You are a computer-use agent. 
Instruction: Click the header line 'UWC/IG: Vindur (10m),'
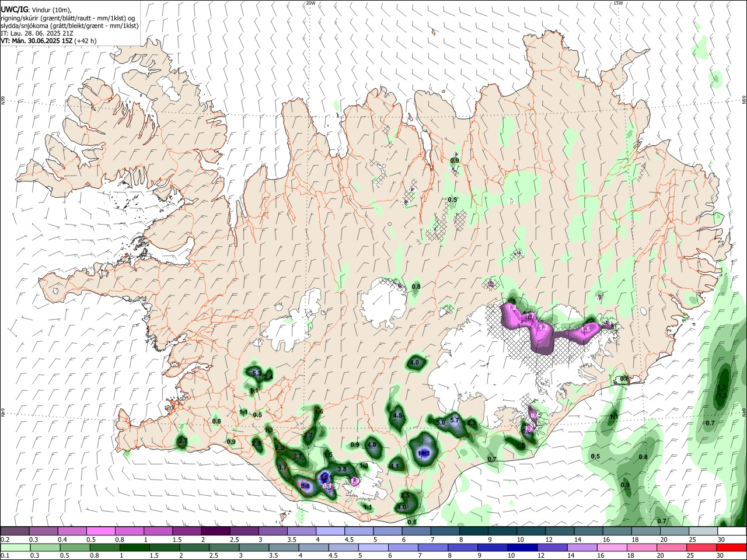36,9
